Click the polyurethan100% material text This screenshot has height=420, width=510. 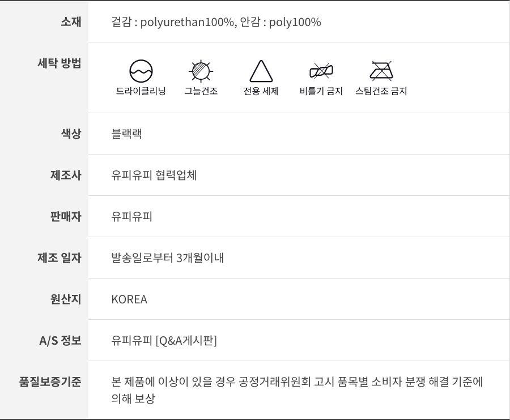tap(187, 23)
